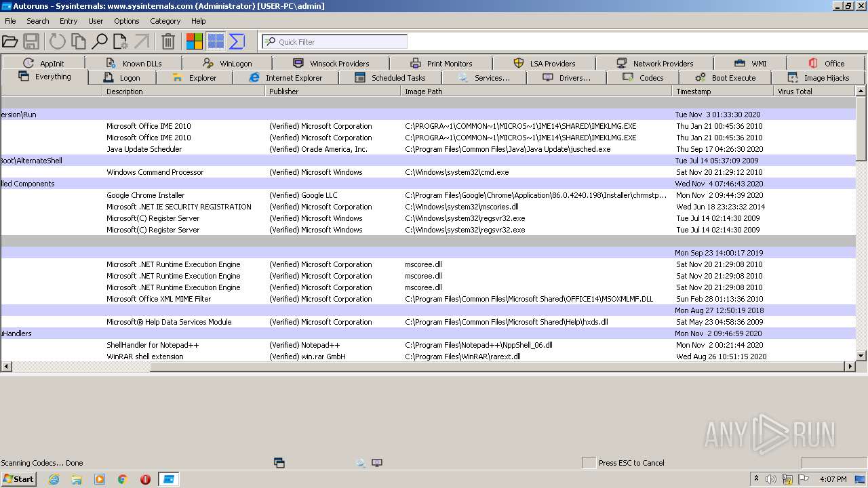This screenshot has width=868, height=488.
Task: Open the User menu
Action: (x=96, y=21)
